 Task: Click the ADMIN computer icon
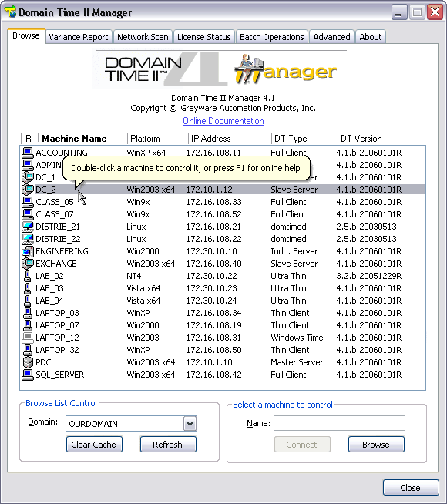28,165
